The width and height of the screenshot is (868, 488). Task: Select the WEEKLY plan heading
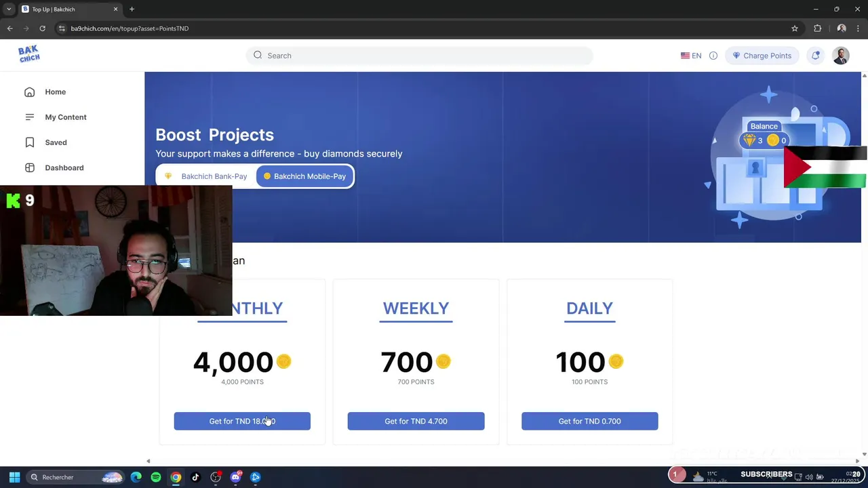(416, 308)
